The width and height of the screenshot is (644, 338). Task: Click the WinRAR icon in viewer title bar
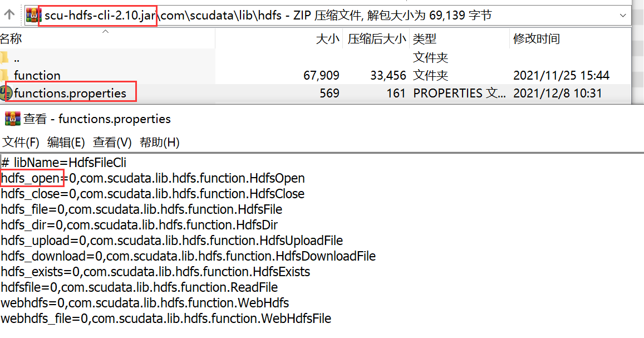point(12,119)
